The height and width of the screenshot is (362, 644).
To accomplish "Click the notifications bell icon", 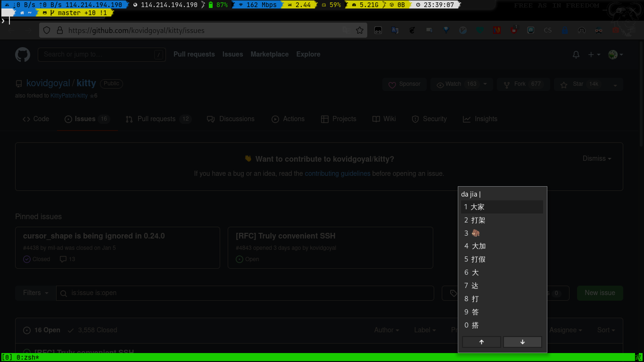I will click(576, 54).
